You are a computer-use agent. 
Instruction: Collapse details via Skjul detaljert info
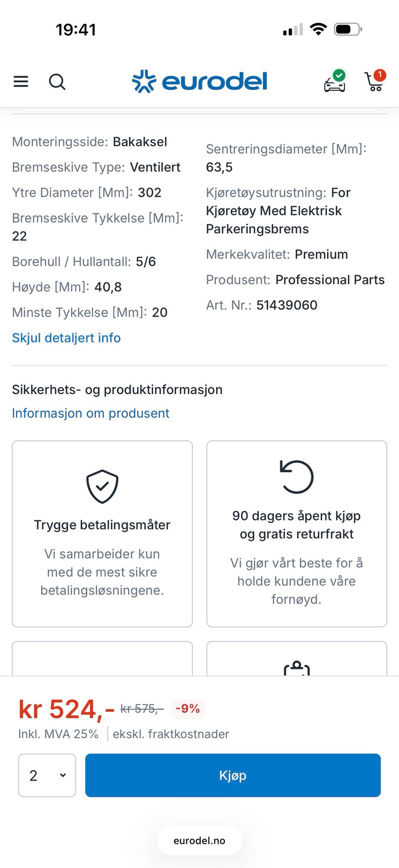(x=66, y=338)
